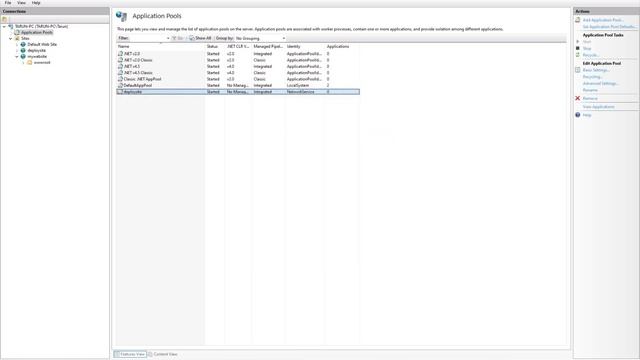Image resolution: width=640 pixels, height=360 pixels.
Task: Click the Stop square icon in Actions
Action: 578,48
